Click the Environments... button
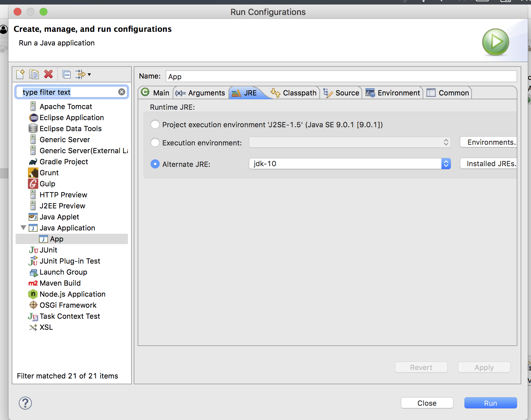This screenshot has width=531, height=420. 488,142
